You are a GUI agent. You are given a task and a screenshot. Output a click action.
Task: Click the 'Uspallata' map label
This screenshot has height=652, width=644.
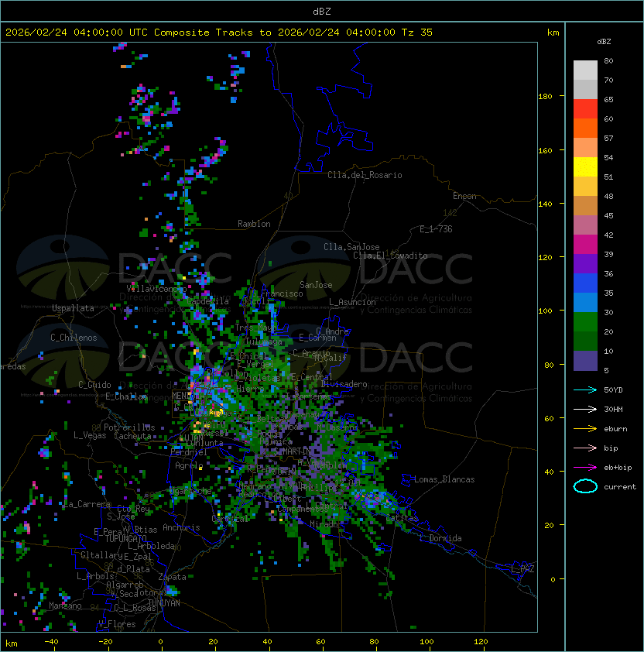(x=73, y=308)
